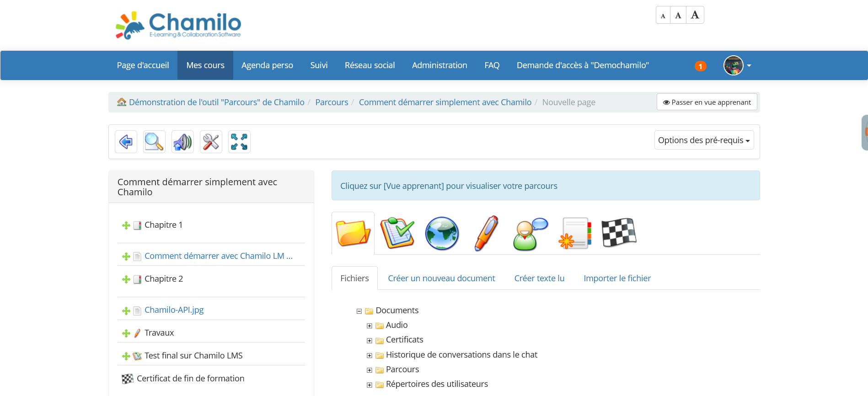868x396 pixels.
Task: Switch to Créer un nouveau document tab
Action: [x=441, y=278]
